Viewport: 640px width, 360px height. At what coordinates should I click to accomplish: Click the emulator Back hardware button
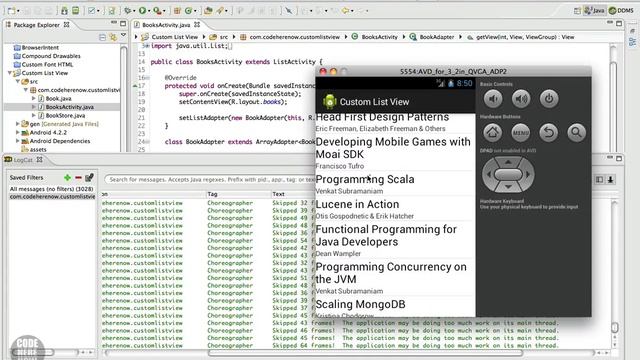[x=549, y=132]
